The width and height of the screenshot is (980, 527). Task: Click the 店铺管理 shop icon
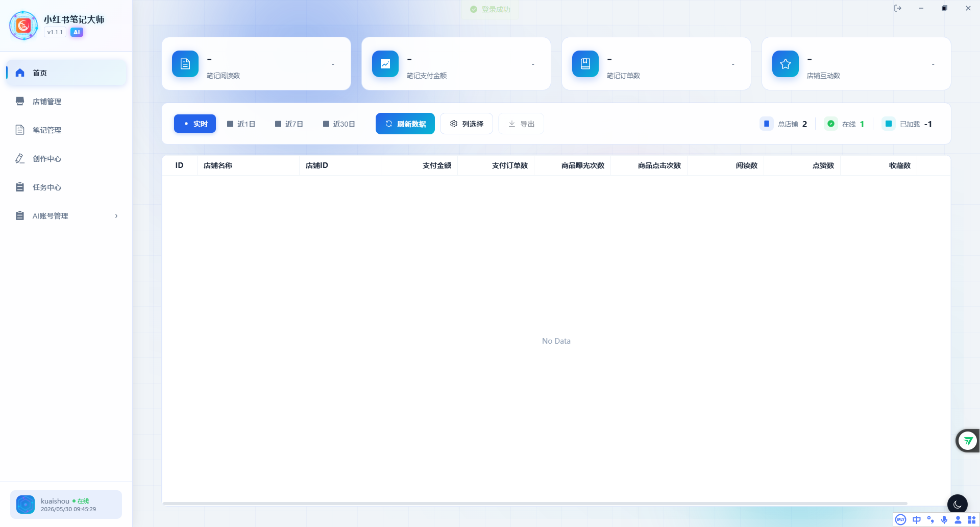click(20, 101)
